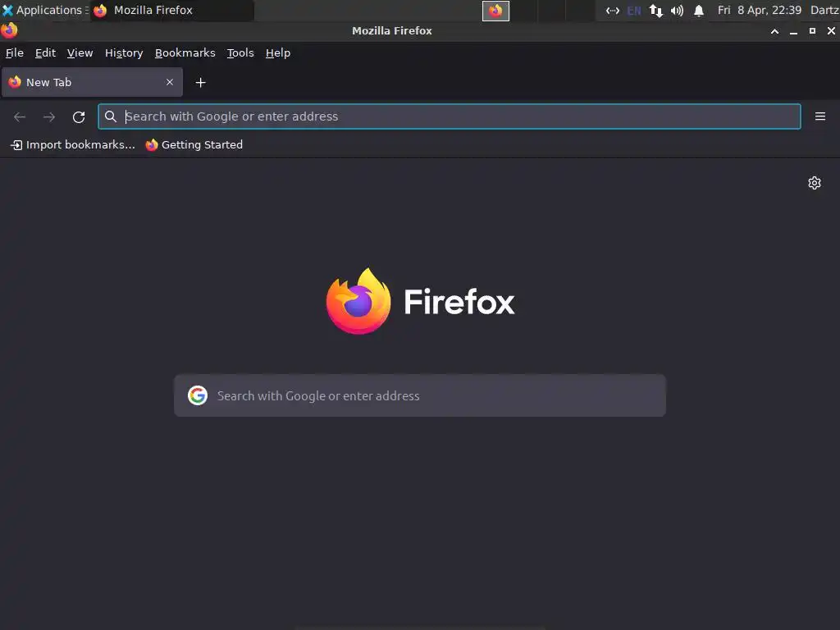Screen dimensions: 840x630
Task: Click the magnifier icon in address bar
Action: point(111,116)
